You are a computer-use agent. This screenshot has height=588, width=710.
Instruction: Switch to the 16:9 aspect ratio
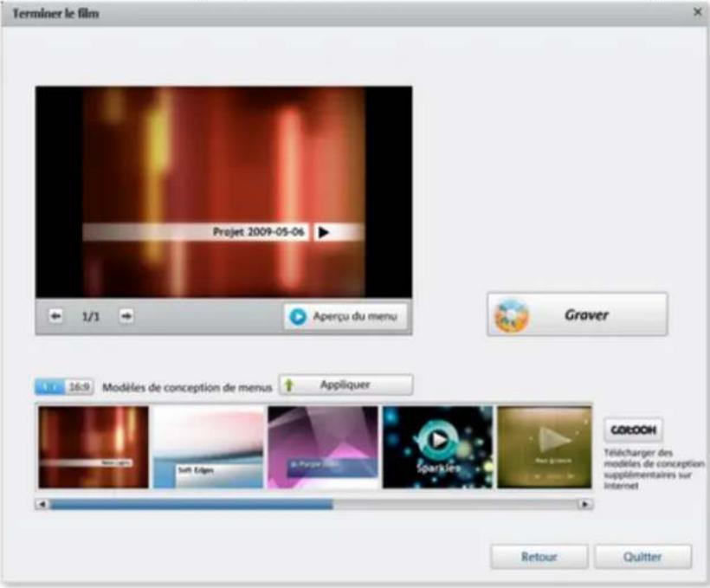(80, 387)
